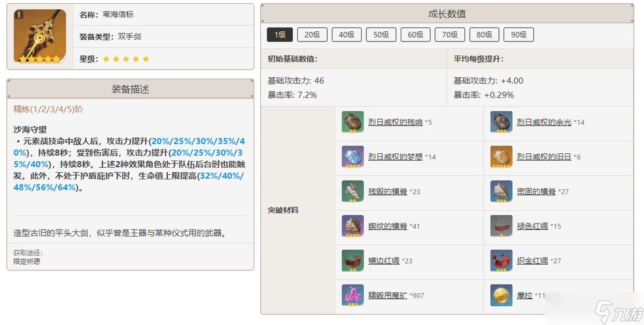Click the 沙海守望 passive name
The width and height of the screenshot is (644, 325).
30,129
